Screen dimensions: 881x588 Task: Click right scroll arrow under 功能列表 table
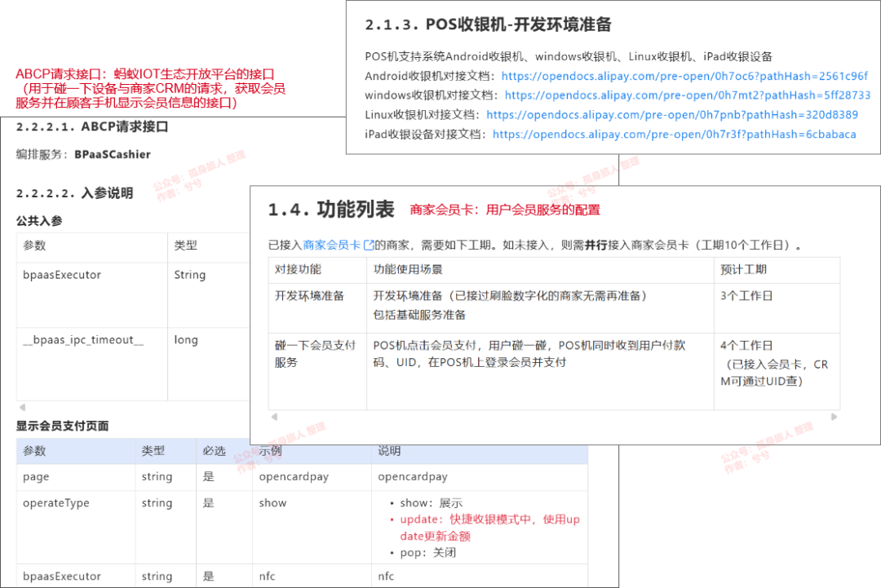pos(834,417)
